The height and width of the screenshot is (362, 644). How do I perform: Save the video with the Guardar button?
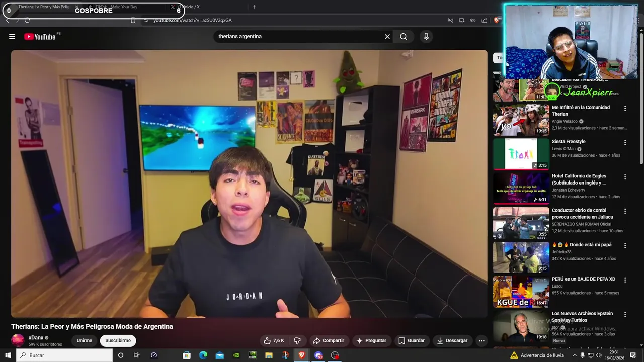pos(412,340)
